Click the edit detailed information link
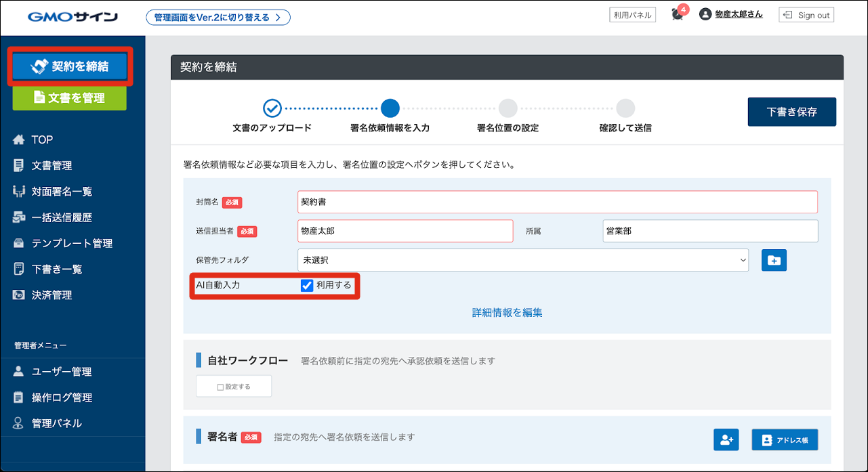Viewport: 868px width, 472px height. point(507,313)
